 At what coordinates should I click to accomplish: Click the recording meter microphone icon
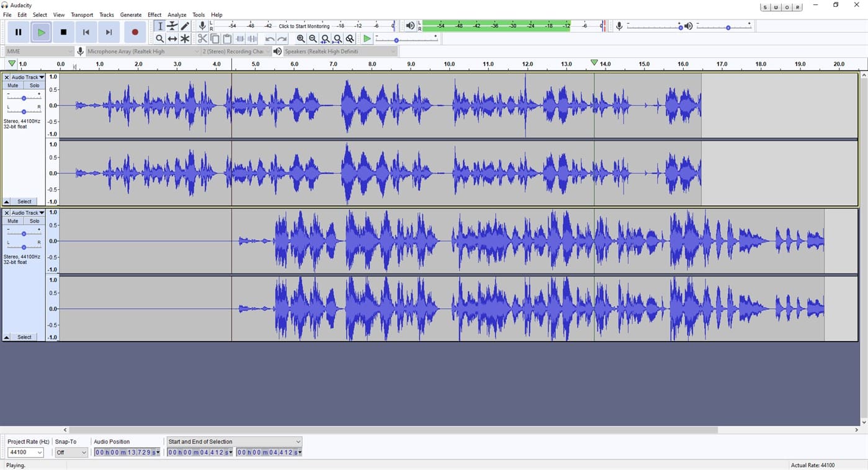pyautogui.click(x=202, y=26)
